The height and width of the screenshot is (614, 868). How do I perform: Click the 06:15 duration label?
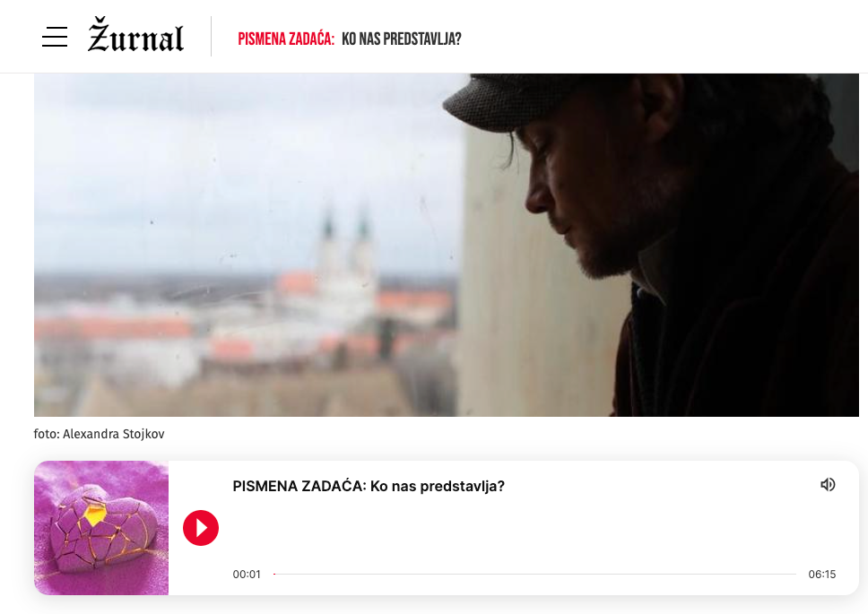(x=822, y=575)
